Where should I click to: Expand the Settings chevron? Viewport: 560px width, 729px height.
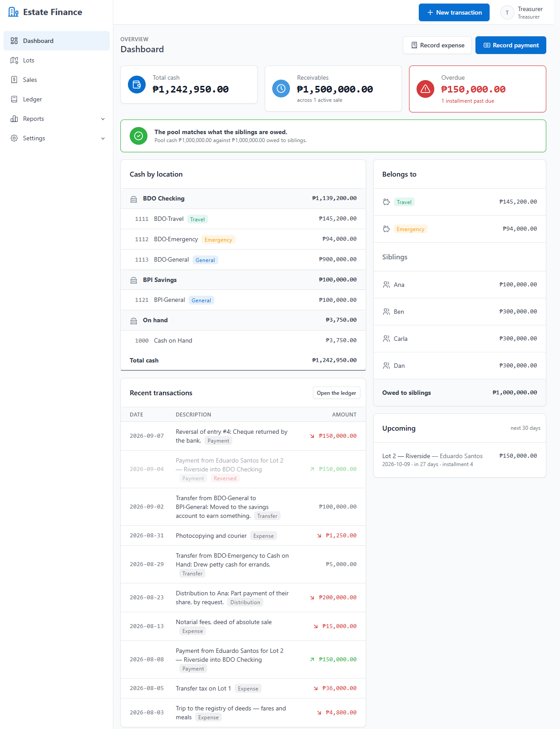click(103, 138)
